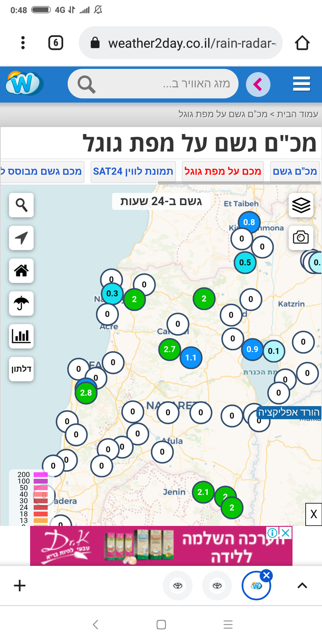Select the umbrella rain button
Screen dimensions: 322x644
[21, 304]
